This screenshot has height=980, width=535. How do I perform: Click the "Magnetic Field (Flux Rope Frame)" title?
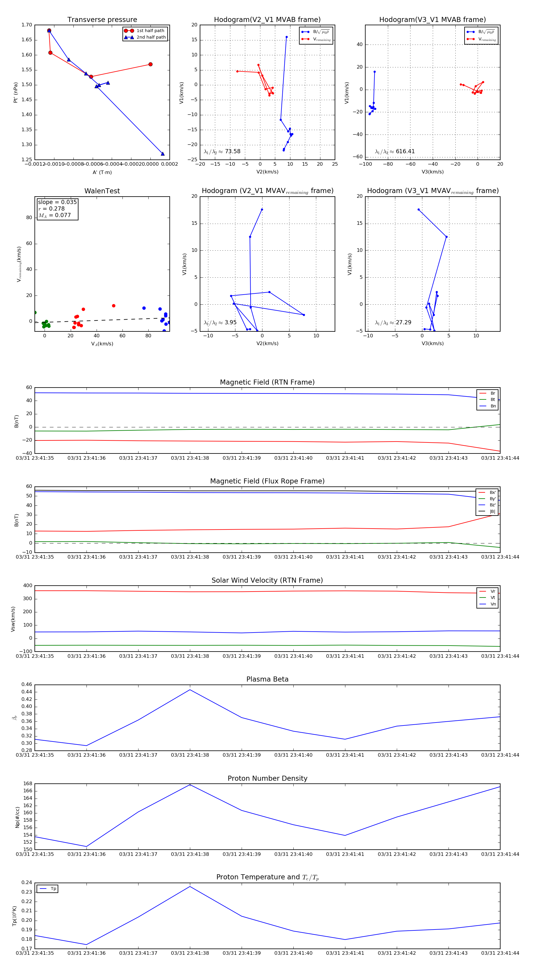click(x=267, y=481)
